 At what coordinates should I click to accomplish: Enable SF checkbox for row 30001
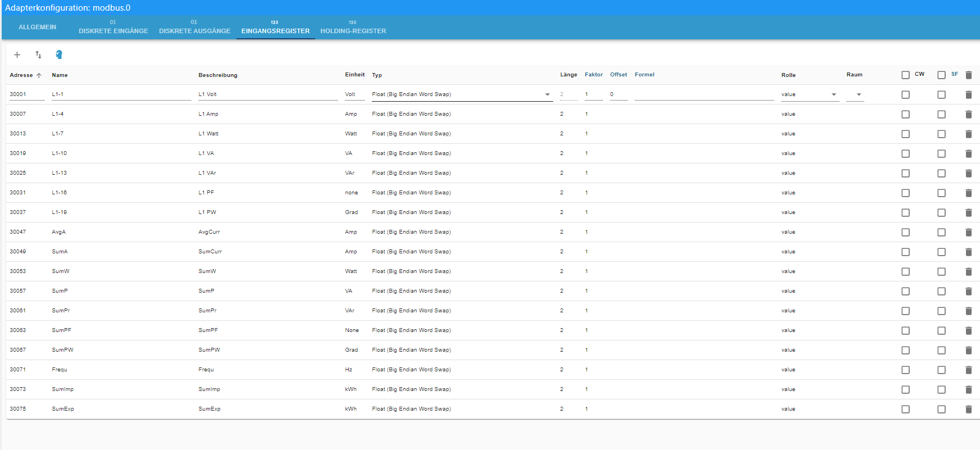pos(941,94)
